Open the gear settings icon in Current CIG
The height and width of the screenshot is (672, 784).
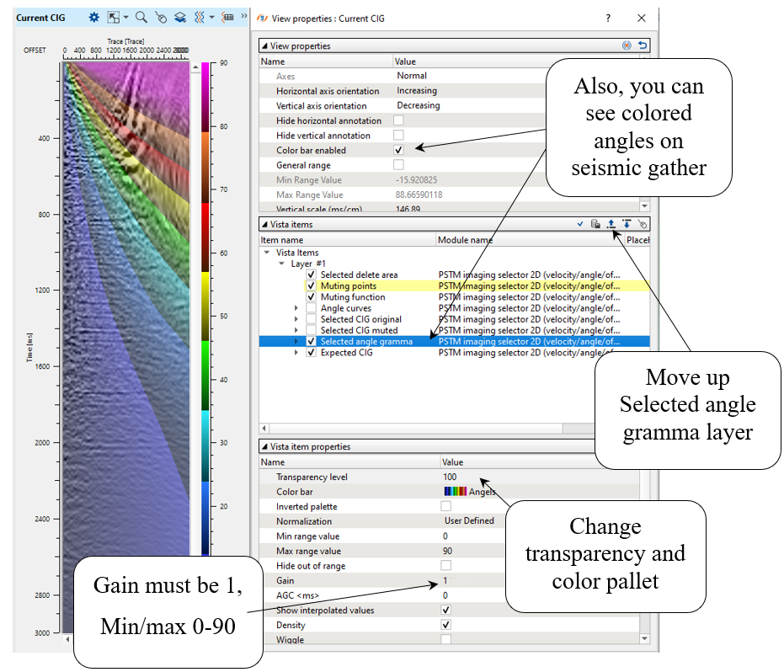(94, 17)
